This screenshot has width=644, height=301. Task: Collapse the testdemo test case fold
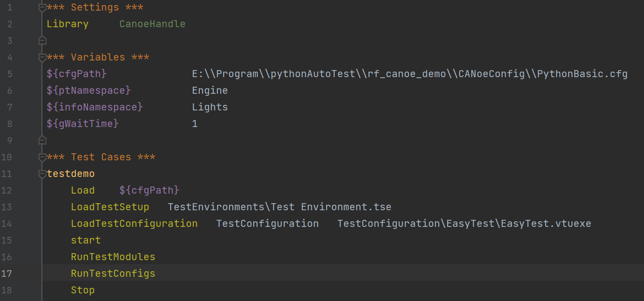tap(42, 174)
